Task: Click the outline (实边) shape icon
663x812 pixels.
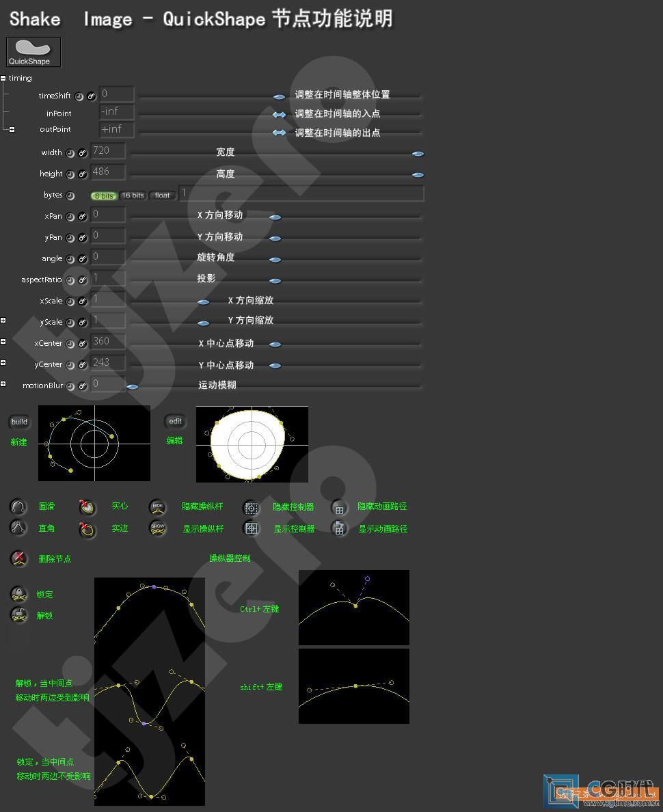Action: click(x=87, y=529)
